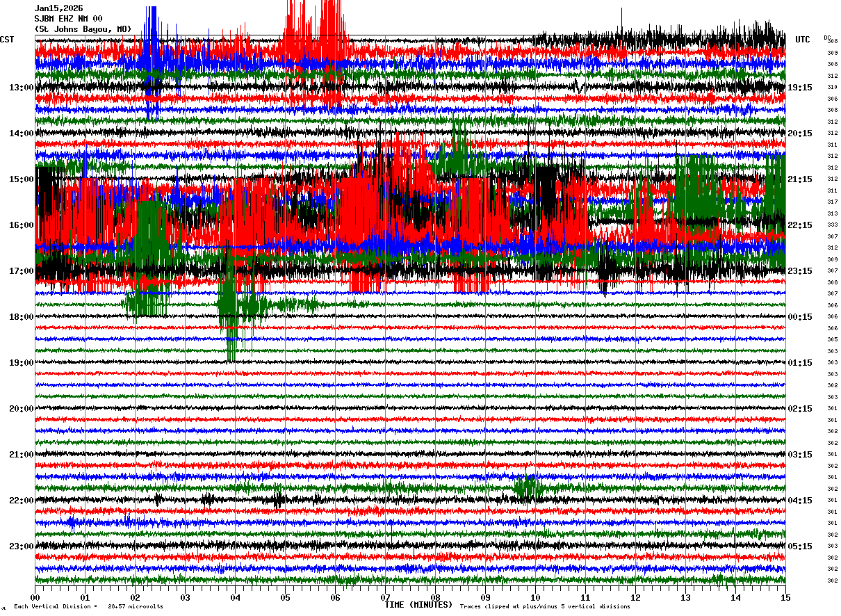Pick the 18:00 CST time marker
The image size is (841, 616).
tap(22, 317)
